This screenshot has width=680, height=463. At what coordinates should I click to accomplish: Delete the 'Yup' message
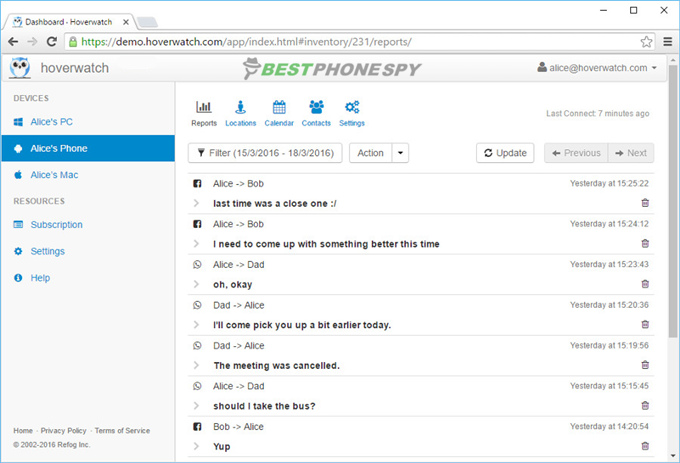tap(645, 446)
